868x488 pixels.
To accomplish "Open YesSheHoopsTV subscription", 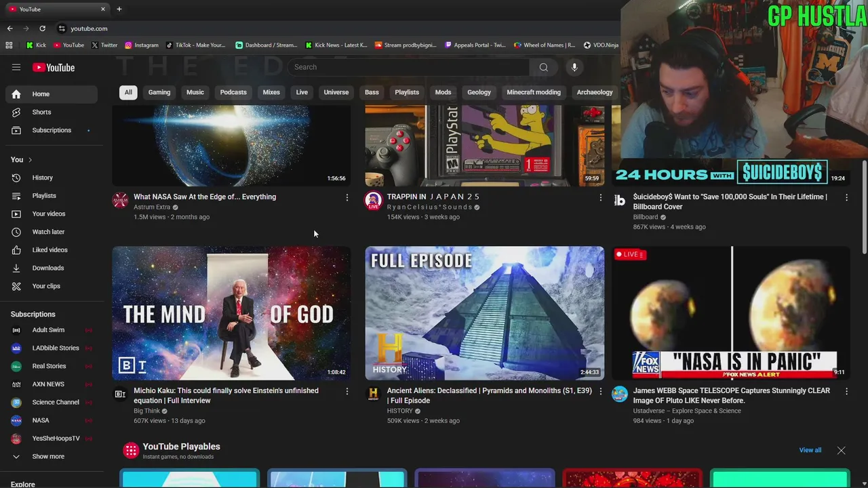I will [53, 439].
